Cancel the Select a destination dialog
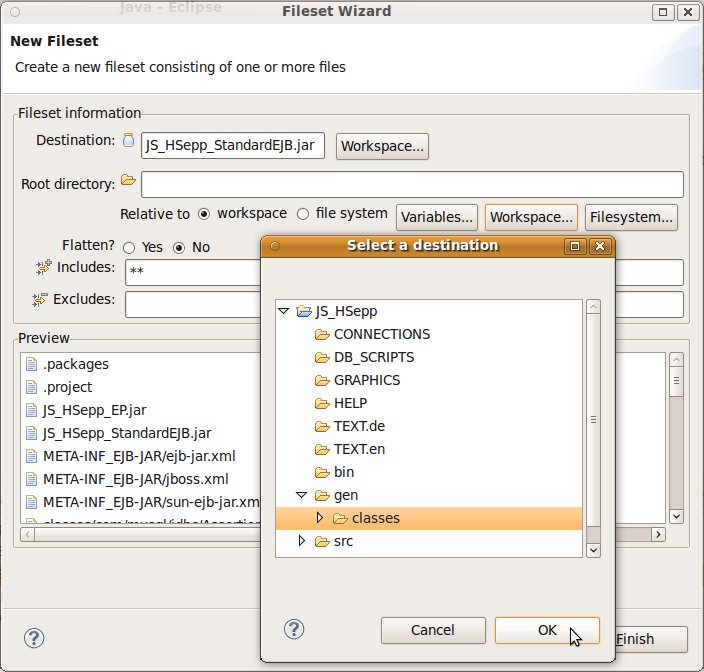Image resolution: width=704 pixels, height=672 pixels. pos(432,630)
